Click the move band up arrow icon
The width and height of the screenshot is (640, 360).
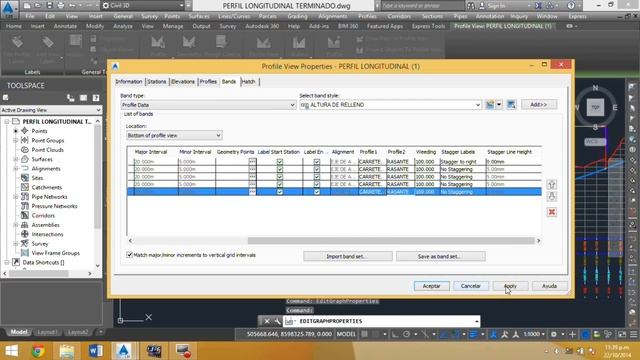[x=552, y=184]
